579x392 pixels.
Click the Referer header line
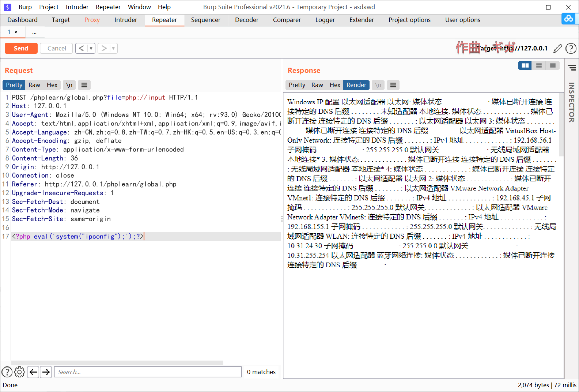point(94,184)
